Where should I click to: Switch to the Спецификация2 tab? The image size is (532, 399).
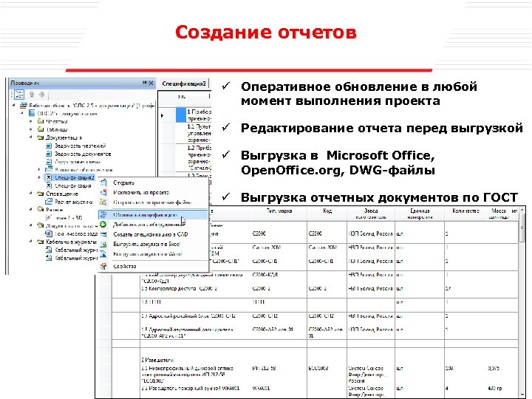(x=184, y=83)
